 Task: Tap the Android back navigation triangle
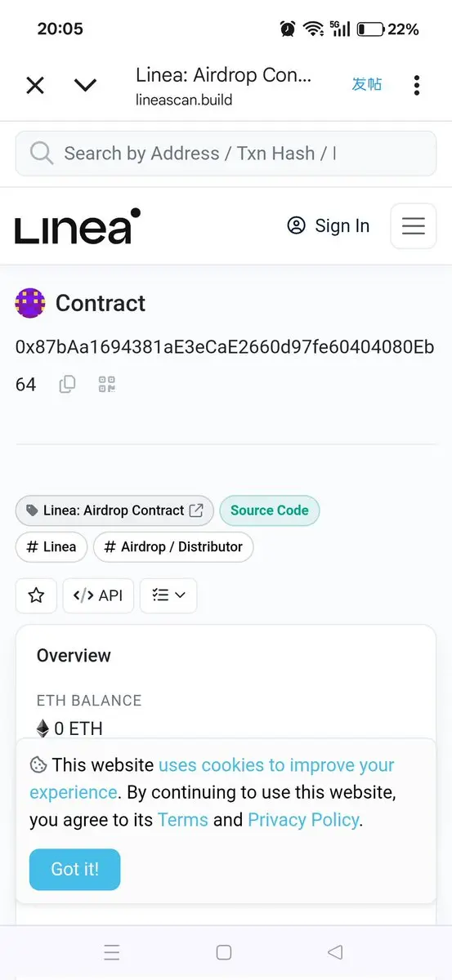click(x=334, y=952)
